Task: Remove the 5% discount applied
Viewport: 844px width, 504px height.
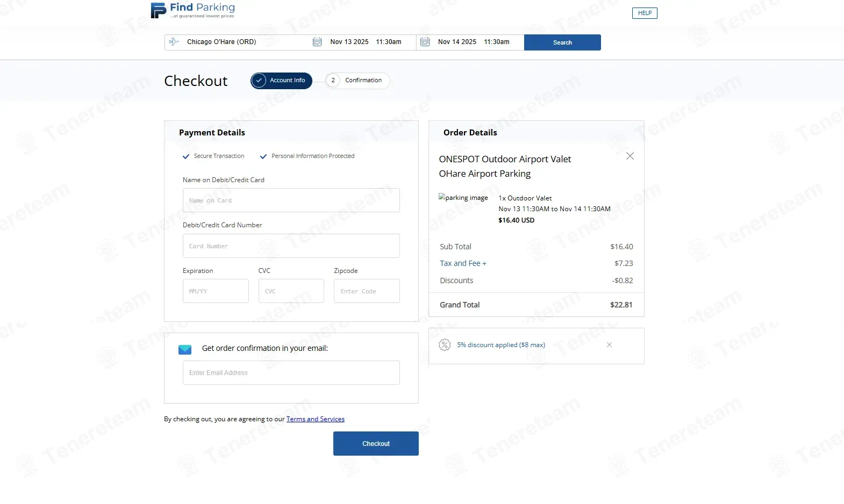Action: [x=609, y=345]
